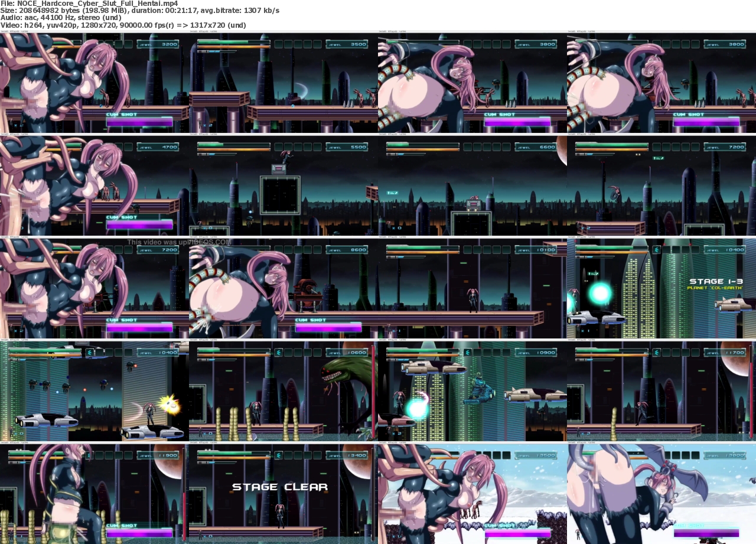756x544 pixels.
Task: Click the file name line in the header
Action: (89, 4)
